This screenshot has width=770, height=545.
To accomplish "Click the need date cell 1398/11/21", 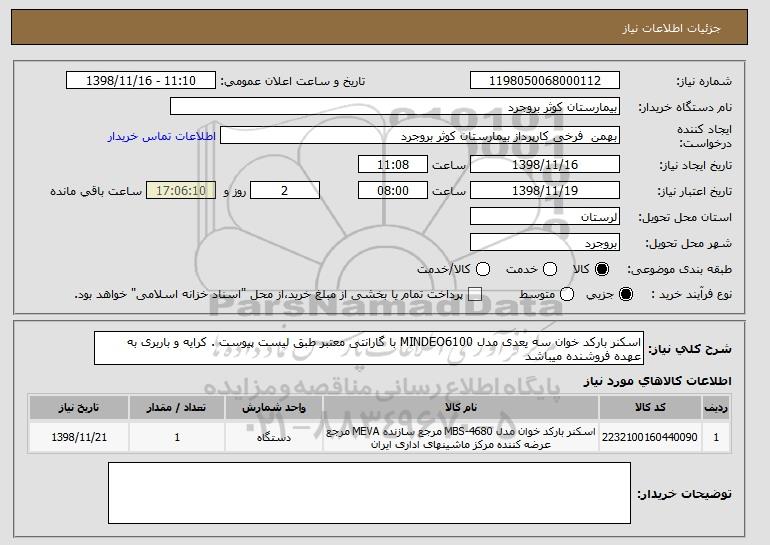I will 79,437.
